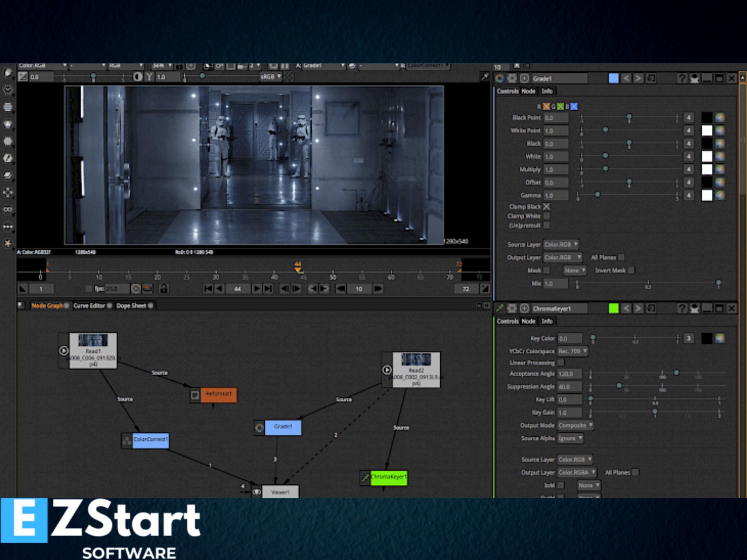Select the ChromaKeyer1 node in the Node Graph
This screenshot has height=560, width=747.
point(388,477)
